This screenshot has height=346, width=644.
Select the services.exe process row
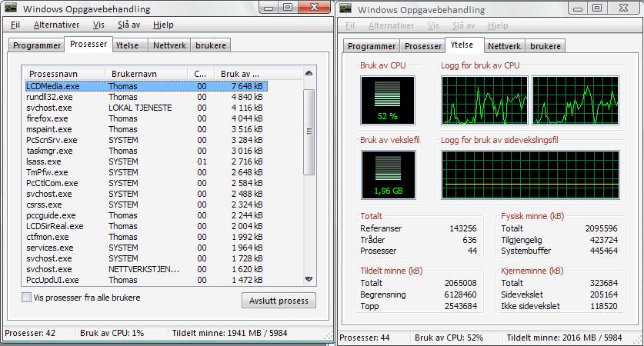click(x=145, y=248)
